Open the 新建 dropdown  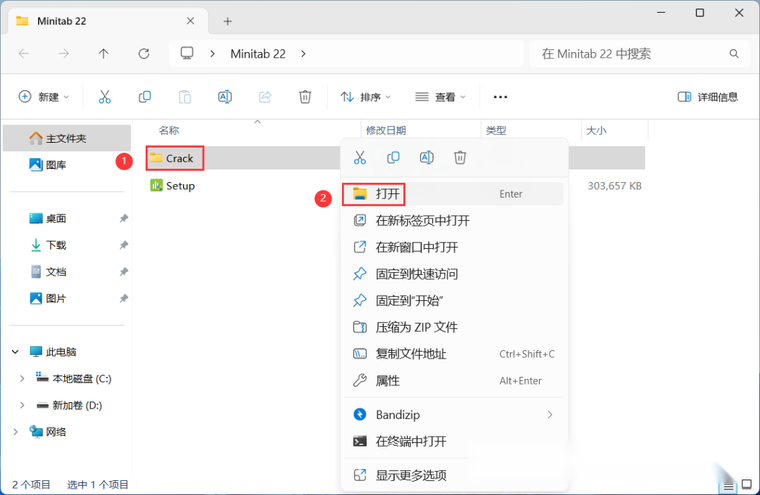(x=44, y=97)
